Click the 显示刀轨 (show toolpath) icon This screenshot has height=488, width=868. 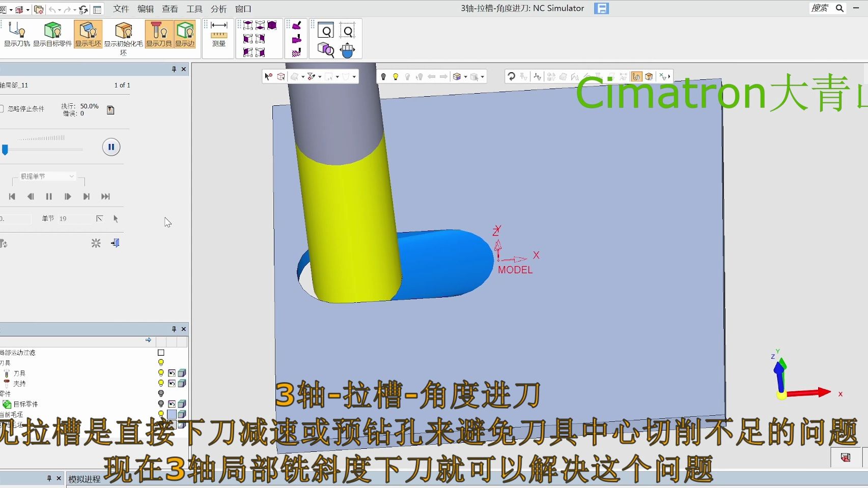click(17, 34)
